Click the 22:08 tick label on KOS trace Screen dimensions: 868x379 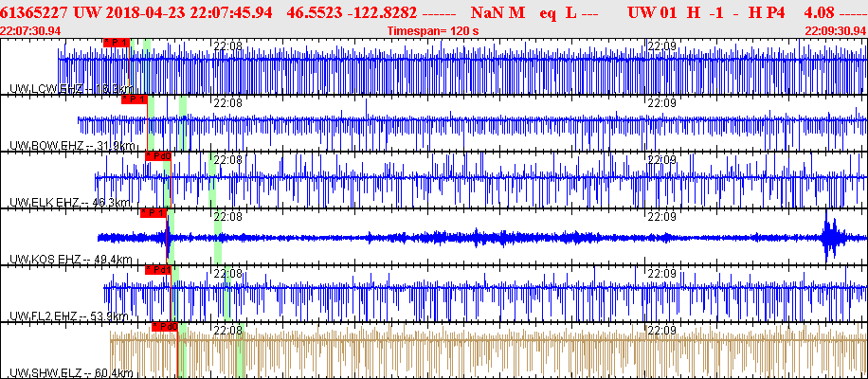click(228, 217)
